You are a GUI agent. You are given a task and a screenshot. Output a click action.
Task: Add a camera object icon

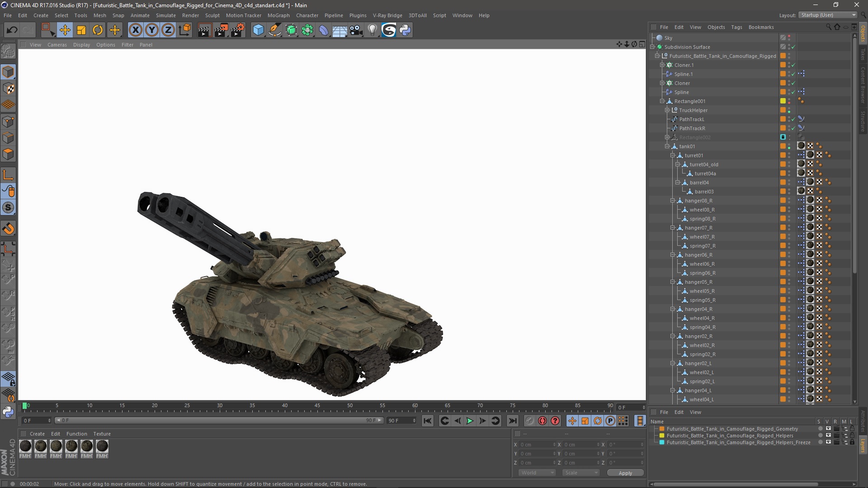pyautogui.click(x=356, y=30)
